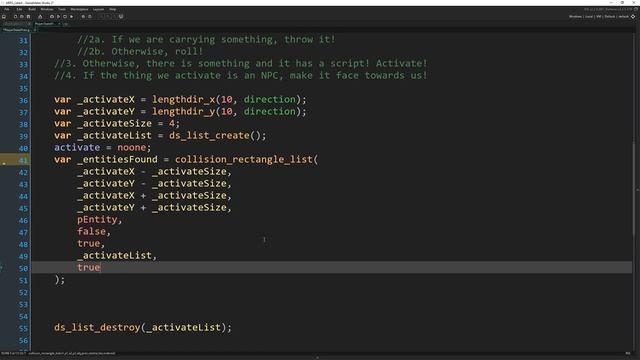Click the Windows target platform label

click(x=575, y=17)
